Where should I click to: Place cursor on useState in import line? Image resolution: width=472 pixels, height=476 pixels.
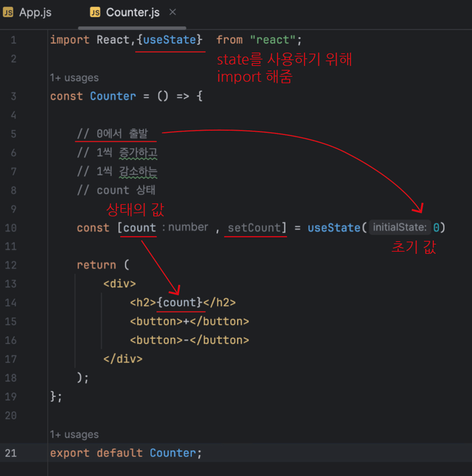[170, 40]
